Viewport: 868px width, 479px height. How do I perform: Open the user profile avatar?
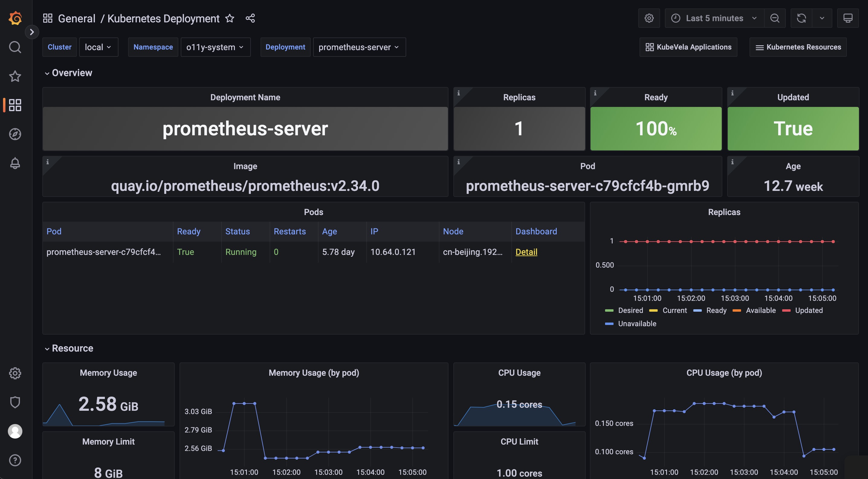point(15,431)
